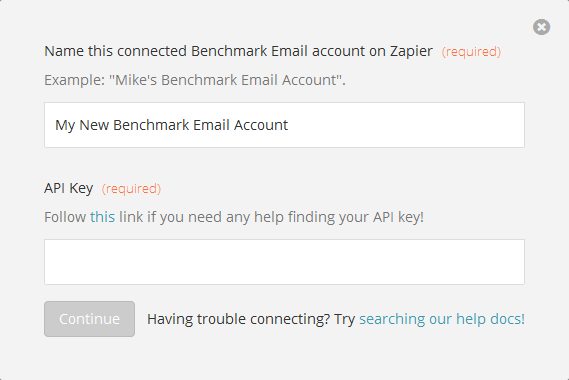Click the hint text 'help finding your API key!'
The height and width of the screenshot is (380, 569).
339,217
